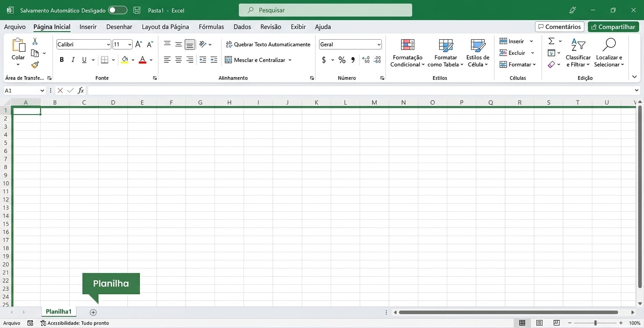The image size is (644, 328).
Task: Open the Comentários button
Action: [559, 27]
